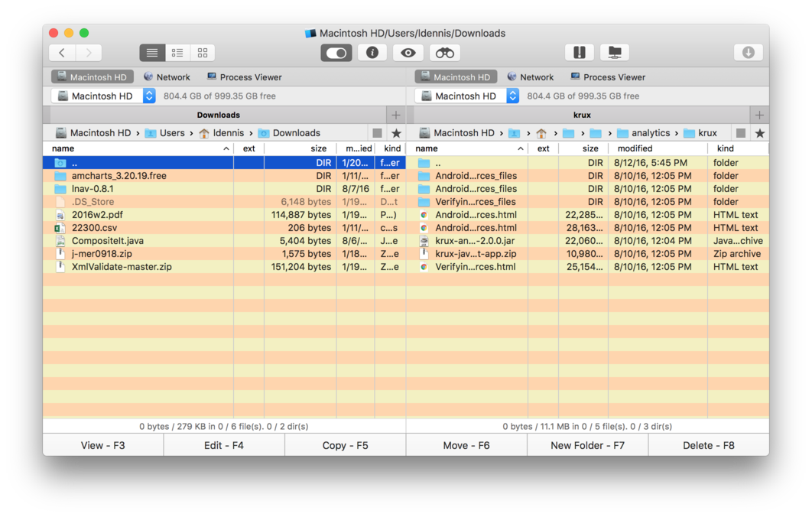This screenshot has height=517, width=812.
Task: Select the krux tab header
Action: [582, 115]
